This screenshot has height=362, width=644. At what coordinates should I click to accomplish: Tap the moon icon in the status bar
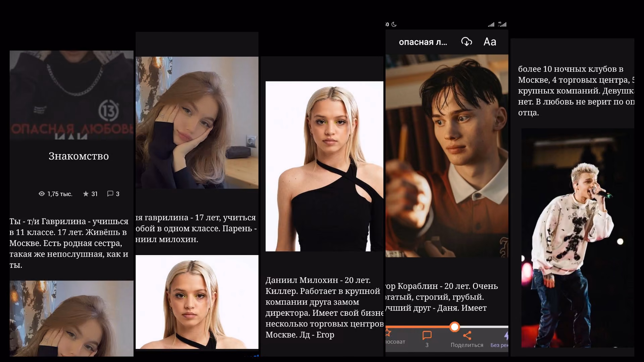click(394, 24)
